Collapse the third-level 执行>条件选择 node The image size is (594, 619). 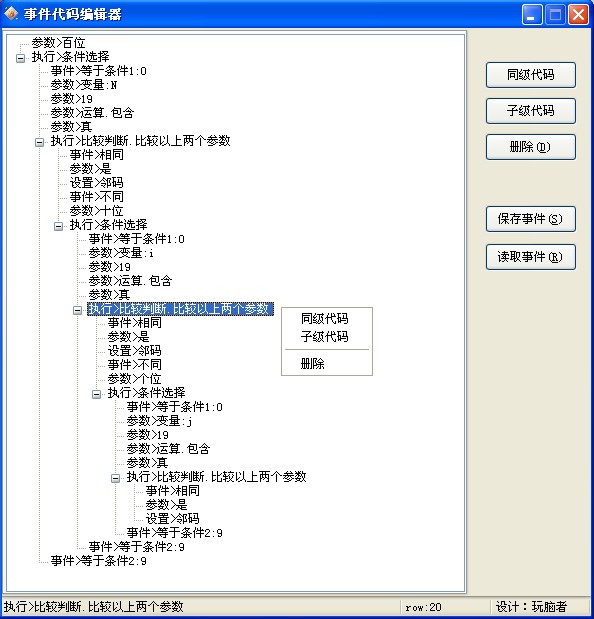coord(96,394)
